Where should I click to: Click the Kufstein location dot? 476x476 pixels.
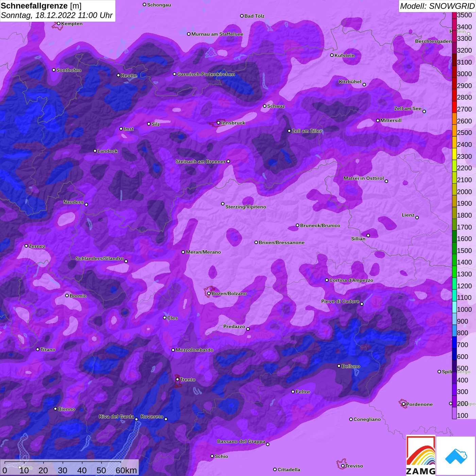pyautogui.click(x=332, y=55)
